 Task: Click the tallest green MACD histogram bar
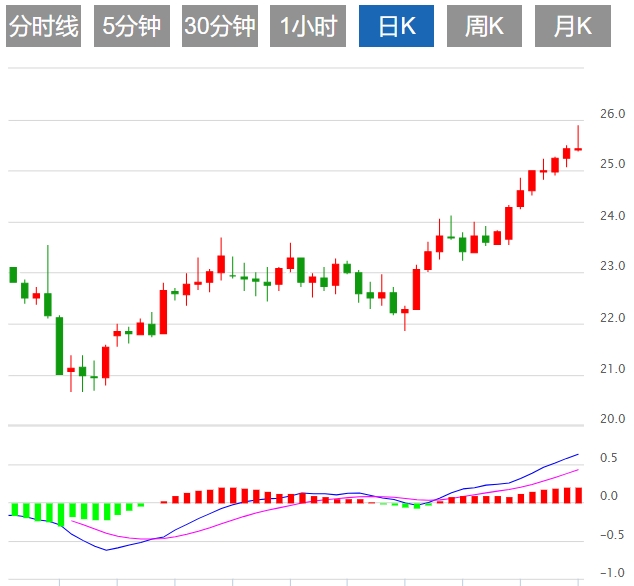(x=61, y=515)
